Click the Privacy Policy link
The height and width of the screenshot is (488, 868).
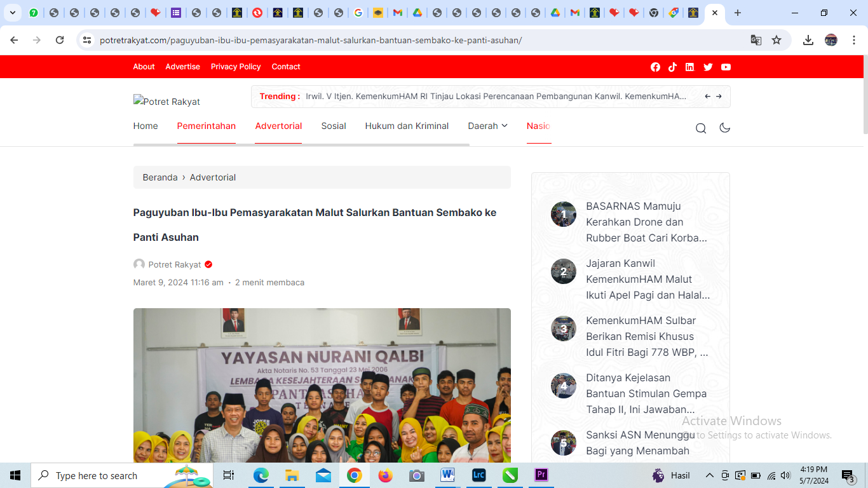pos(236,67)
